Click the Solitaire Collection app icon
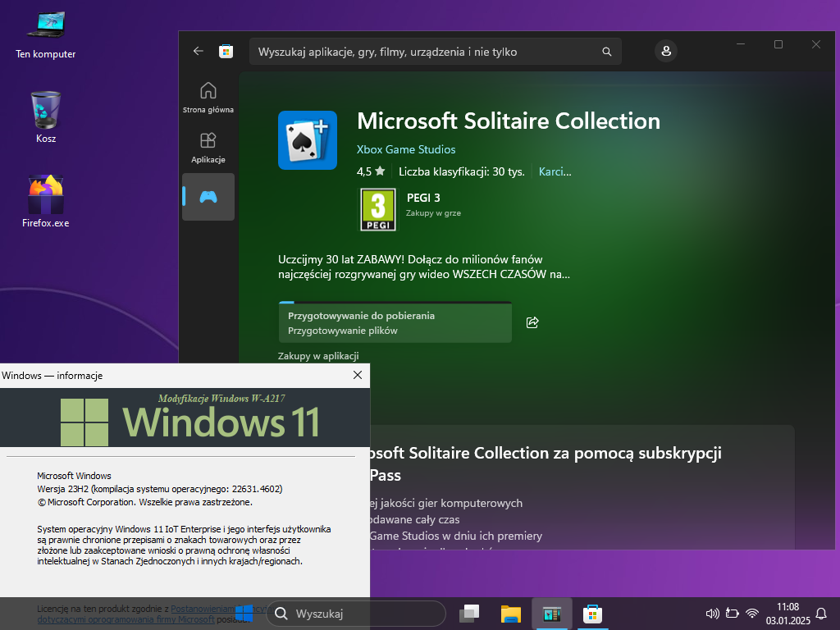 [308, 140]
